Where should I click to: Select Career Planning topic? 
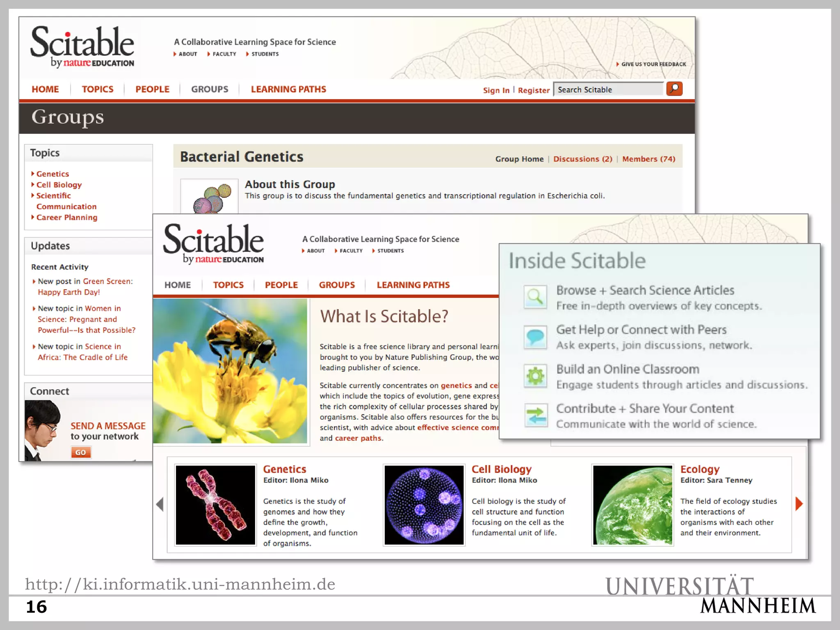point(67,217)
